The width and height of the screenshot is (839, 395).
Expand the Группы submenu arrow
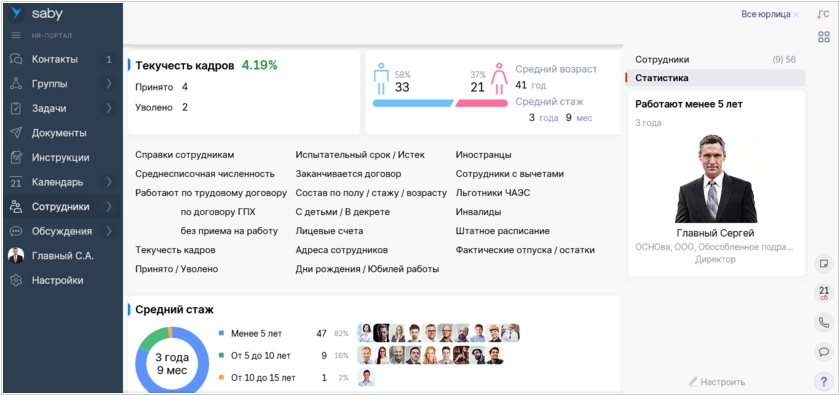click(109, 84)
